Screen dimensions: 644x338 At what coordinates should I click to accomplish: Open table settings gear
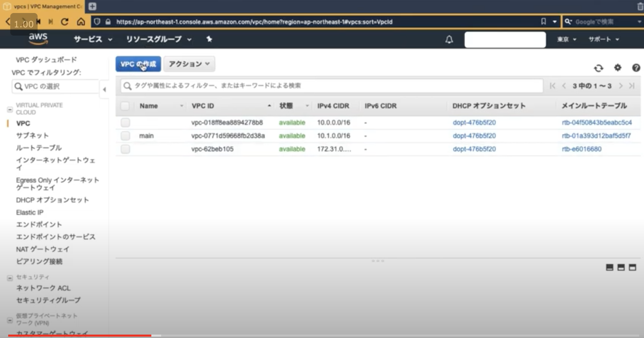[618, 68]
